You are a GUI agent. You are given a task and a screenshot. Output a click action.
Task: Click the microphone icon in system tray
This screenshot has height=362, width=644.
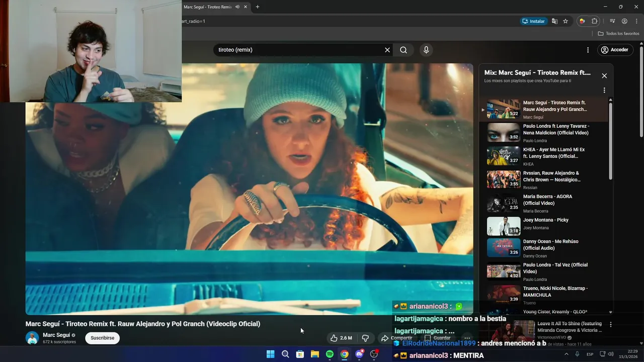click(577, 354)
